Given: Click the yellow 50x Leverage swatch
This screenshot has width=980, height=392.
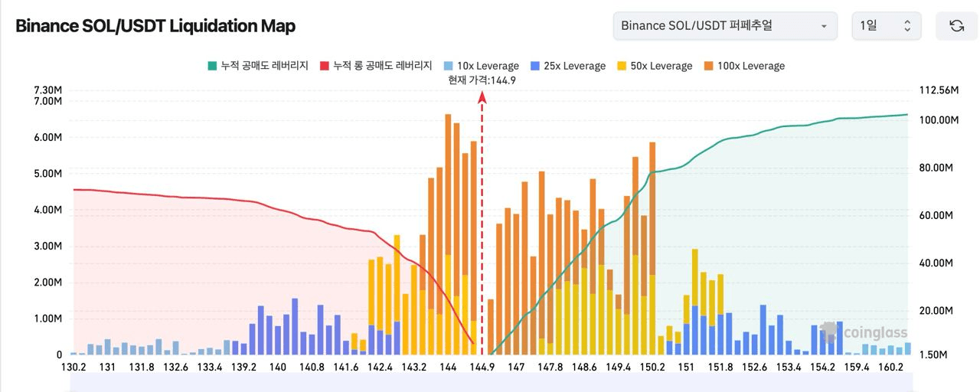Looking at the screenshot, I should 622,66.
